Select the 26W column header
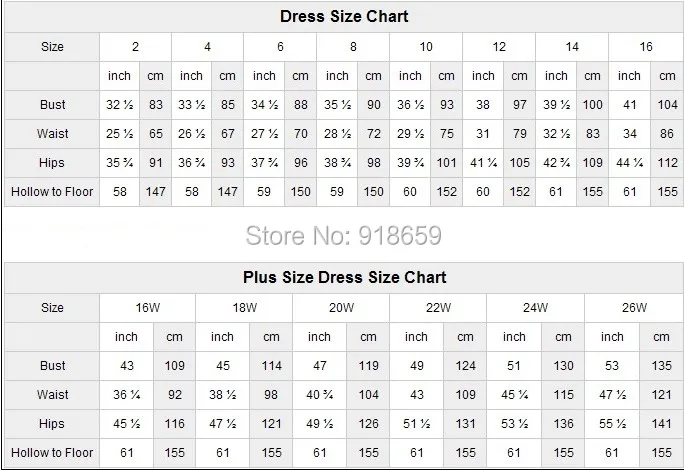The width and height of the screenshot is (684, 470). click(634, 308)
